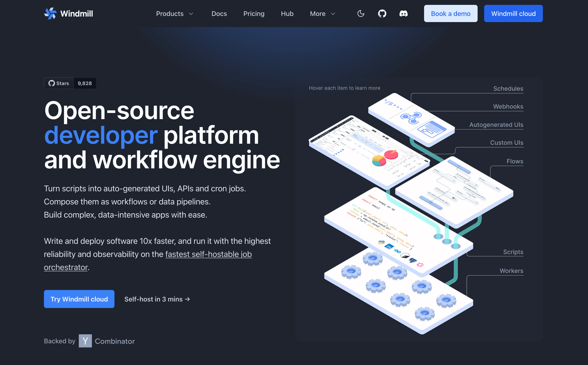The height and width of the screenshot is (365, 588).
Task: Click the chevron next to More
Action: (333, 14)
